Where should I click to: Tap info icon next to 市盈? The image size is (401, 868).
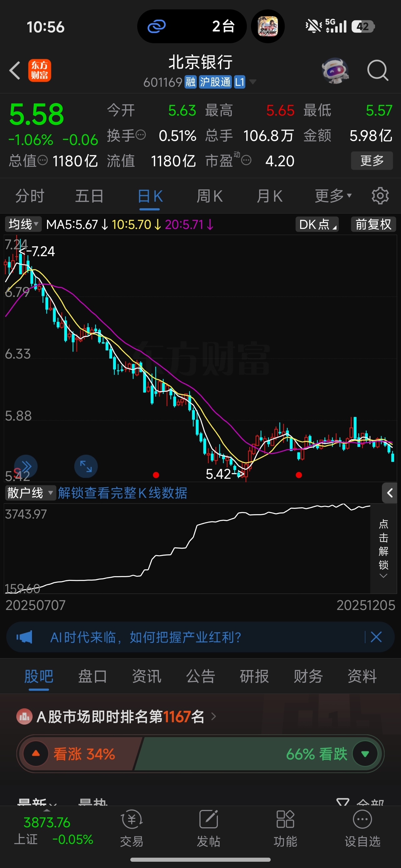(247, 160)
